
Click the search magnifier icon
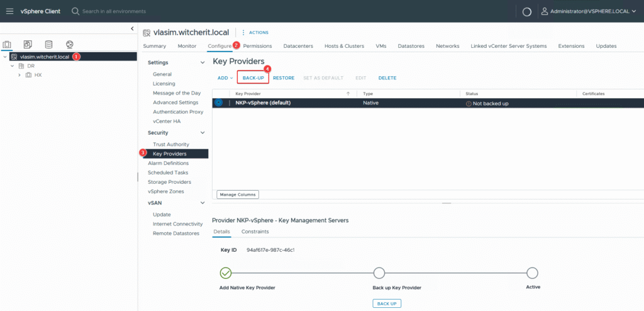[75, 11]
